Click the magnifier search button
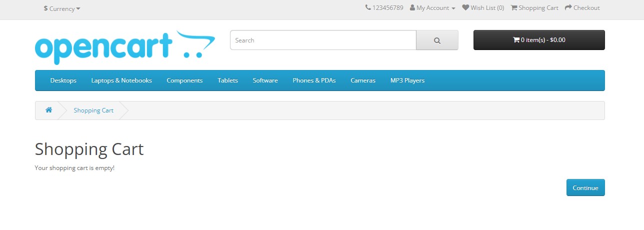This screenshot has height=230, width=644. point(437,40)
